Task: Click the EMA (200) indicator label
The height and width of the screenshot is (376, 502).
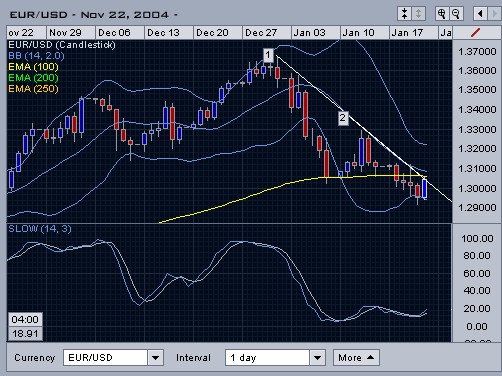Action: [x=33, y=78]
